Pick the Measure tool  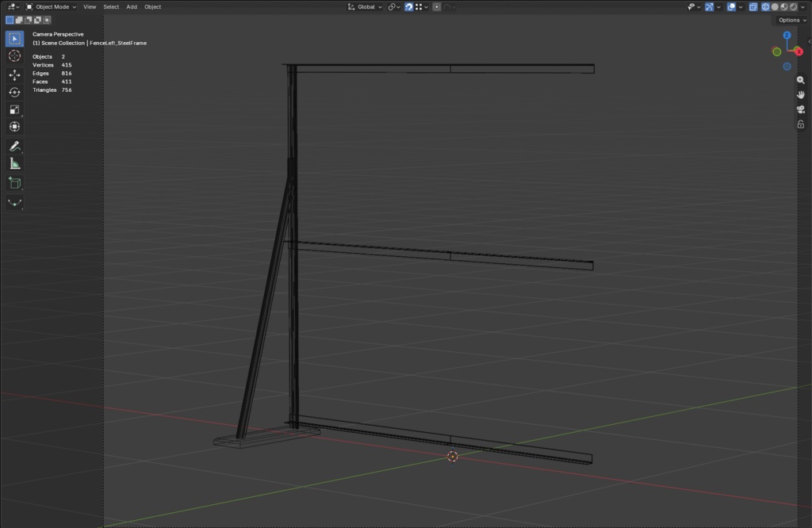click(14, 164)
